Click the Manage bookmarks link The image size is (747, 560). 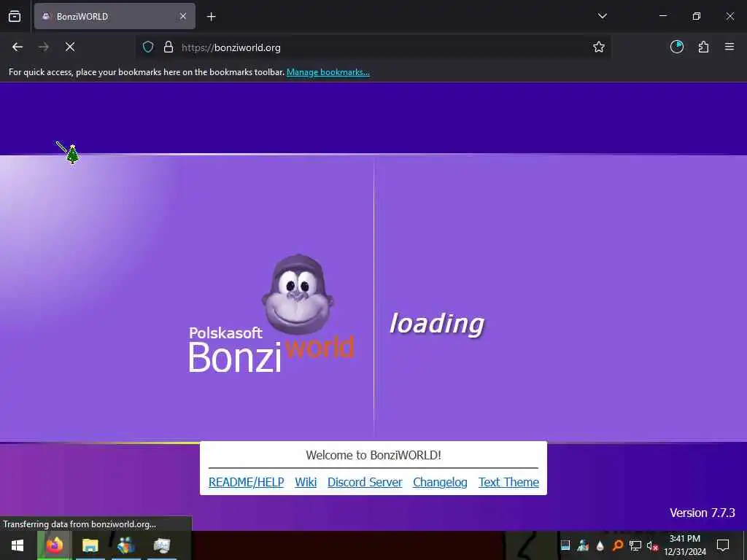pyautogui.click(x=328, y=72)
